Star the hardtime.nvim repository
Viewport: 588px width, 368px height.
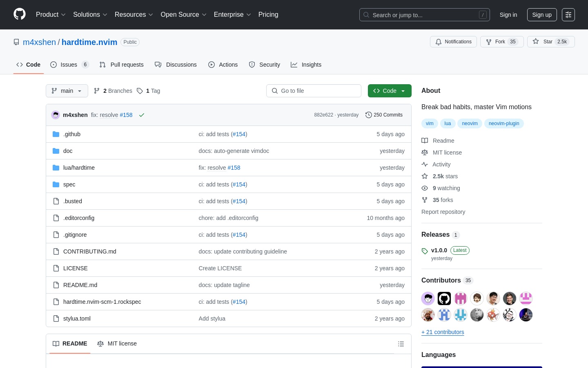[x=551, y=42]
